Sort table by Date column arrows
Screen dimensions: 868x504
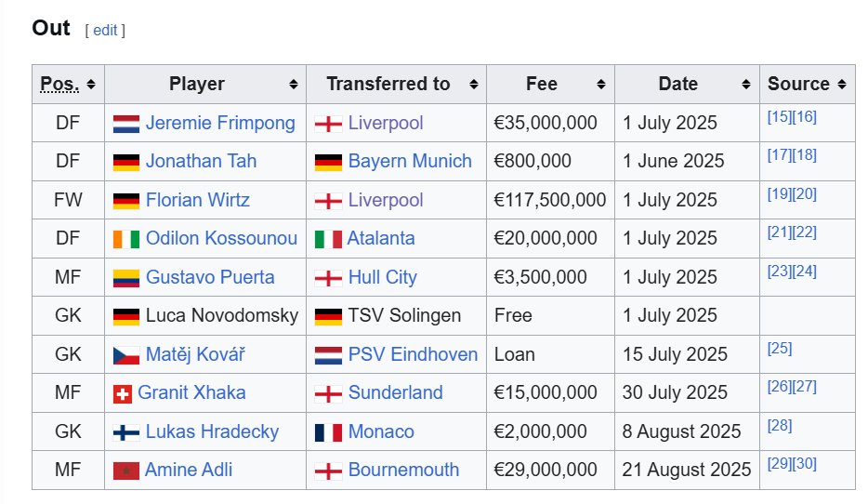click(746, 85)
